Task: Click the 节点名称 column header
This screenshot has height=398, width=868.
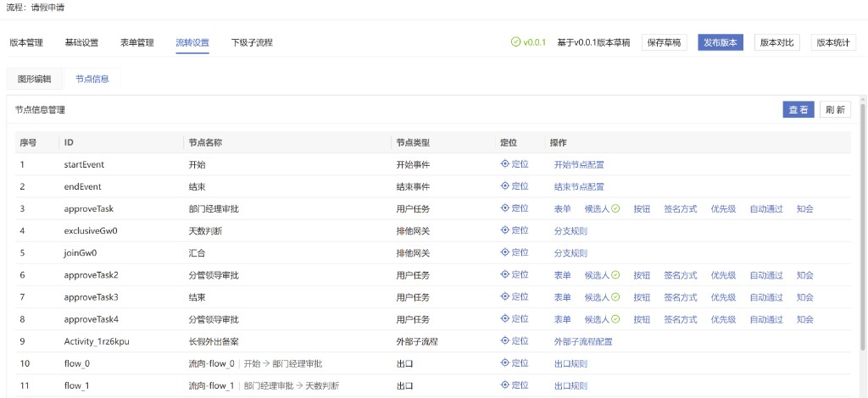Action: coord(205,142)
